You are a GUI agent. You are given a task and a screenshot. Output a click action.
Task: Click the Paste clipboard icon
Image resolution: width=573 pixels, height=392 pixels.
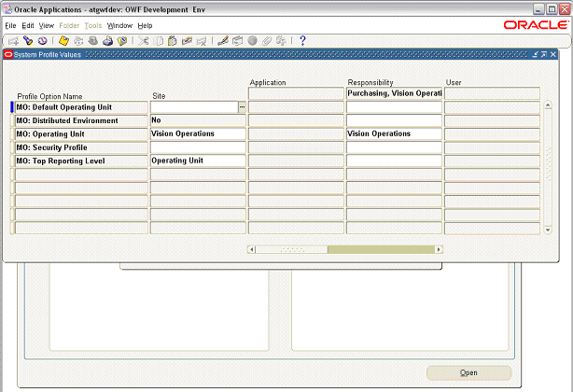coord(172,41)
